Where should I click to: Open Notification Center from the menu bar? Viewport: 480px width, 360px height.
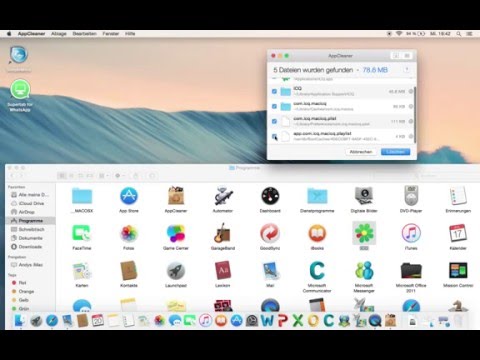[x=470, y=34]
